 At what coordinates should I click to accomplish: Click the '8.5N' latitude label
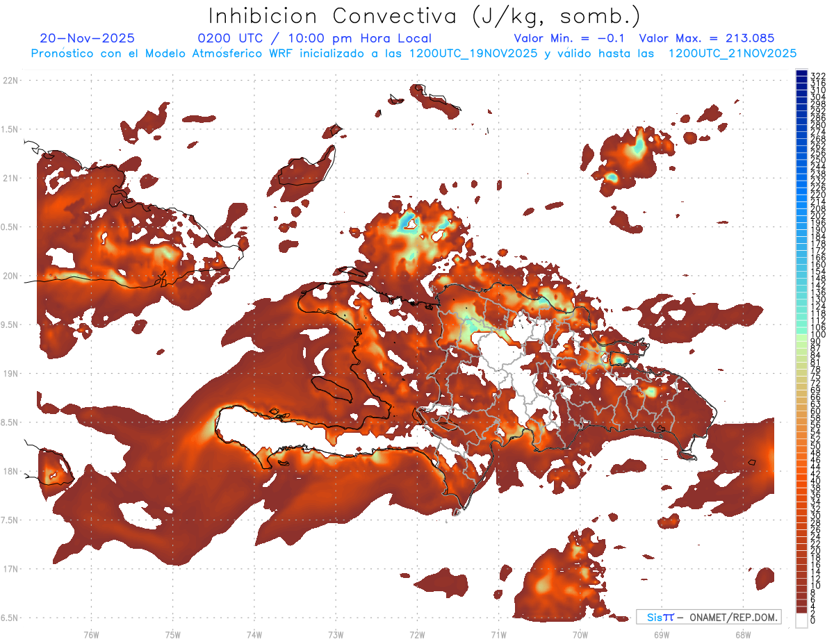tap(10, 422)
